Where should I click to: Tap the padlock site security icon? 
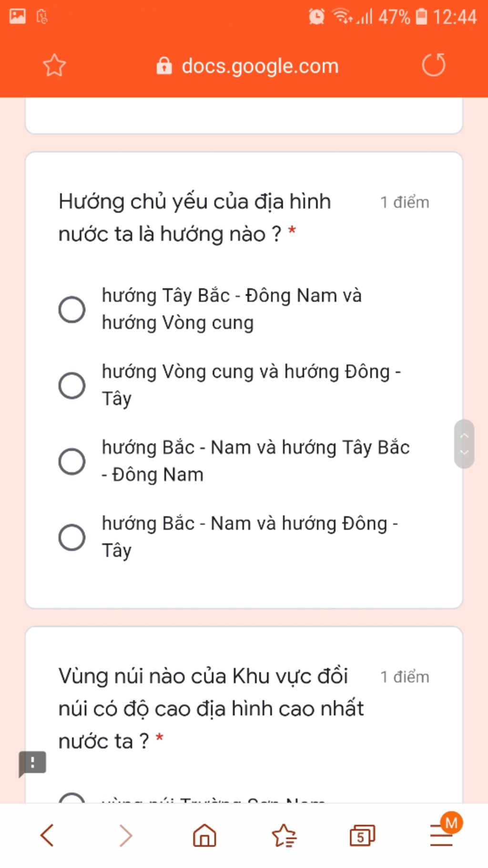tap(164, 66)
